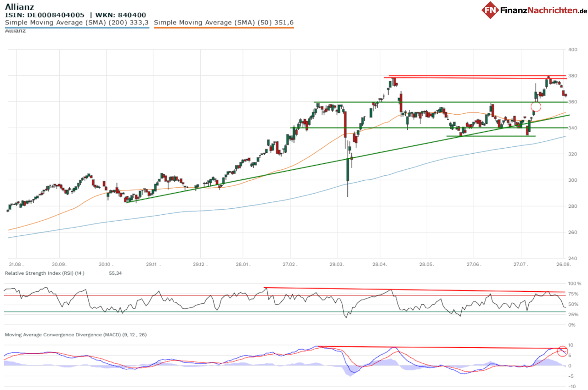Toggle the SMA (50) 351,6 legend entry
The width and height of the screenshot is (588, 390).
[224, 22]
